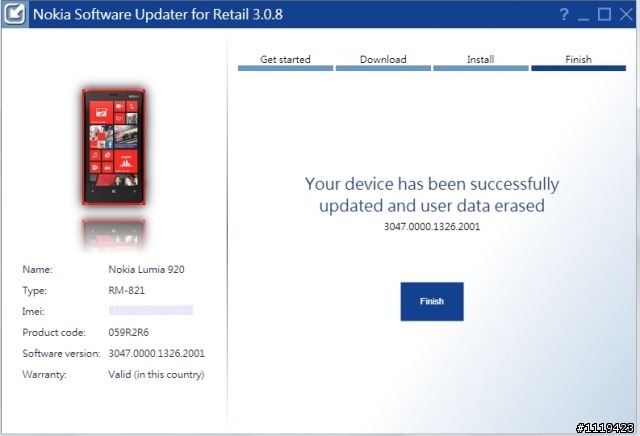Close the Nokia Software Updater window
The height and width of the screenshot is (436, 640).
(626, 14)
